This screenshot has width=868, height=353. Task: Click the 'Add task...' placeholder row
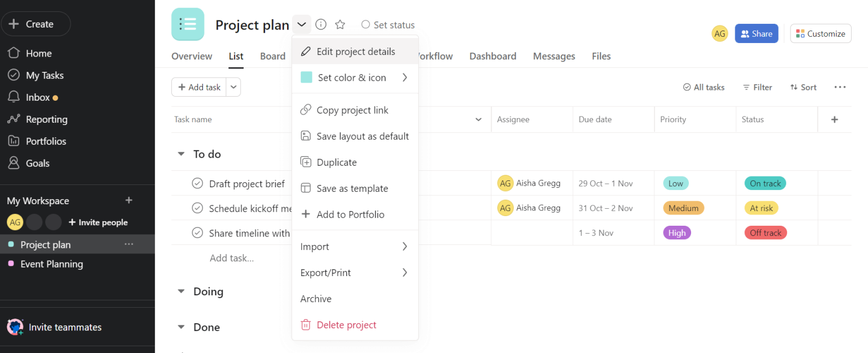[x=232, y=257]
